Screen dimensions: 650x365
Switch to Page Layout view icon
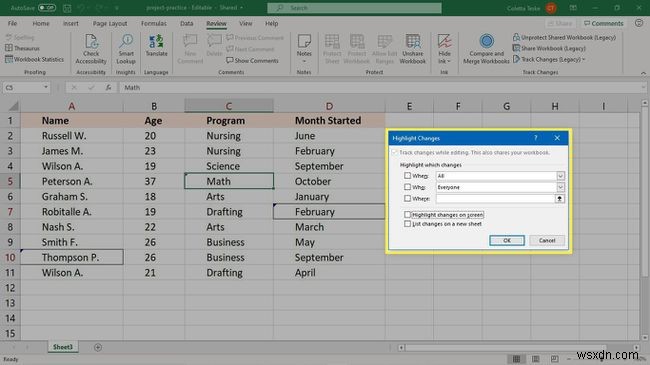tap(536, 359)
